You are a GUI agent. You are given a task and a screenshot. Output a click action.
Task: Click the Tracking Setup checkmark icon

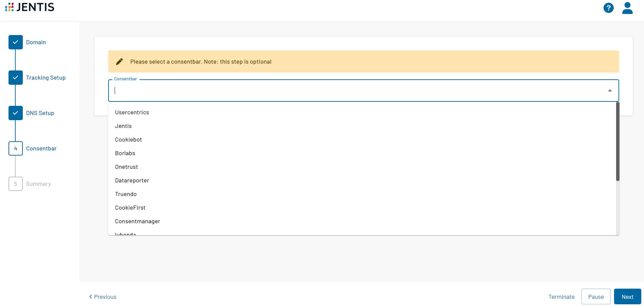point(16,78)
